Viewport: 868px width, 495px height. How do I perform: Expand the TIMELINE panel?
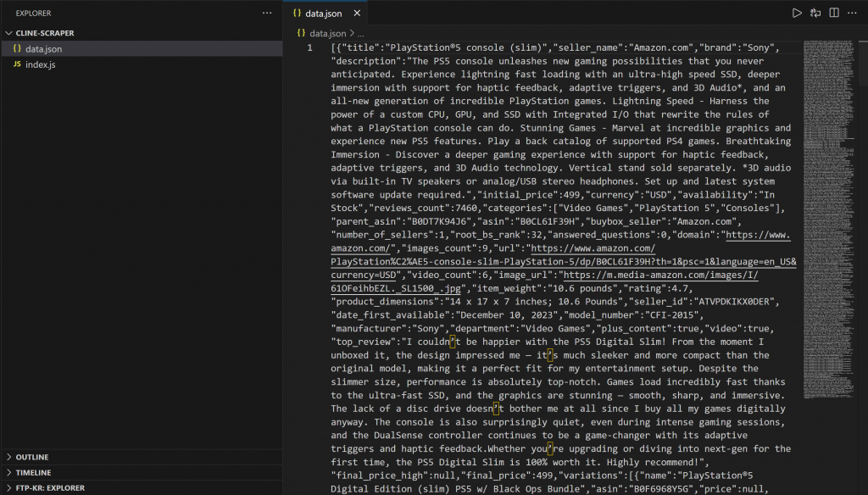[x=142, y=472]
